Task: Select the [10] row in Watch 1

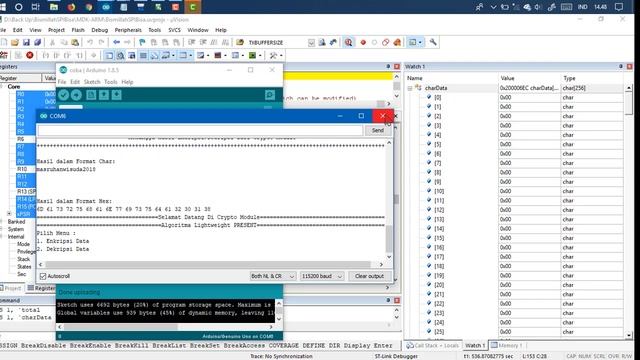Action: pos(514,191)
